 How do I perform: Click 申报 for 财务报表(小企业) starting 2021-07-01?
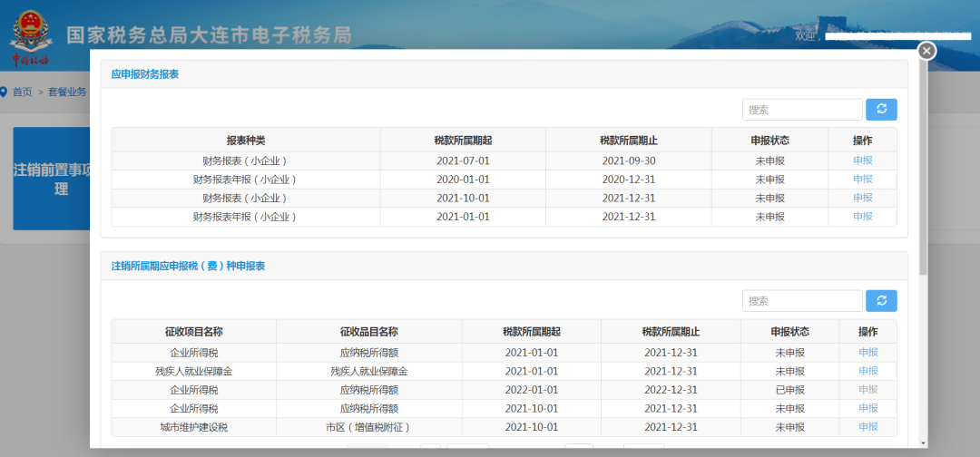coord(863,160)
